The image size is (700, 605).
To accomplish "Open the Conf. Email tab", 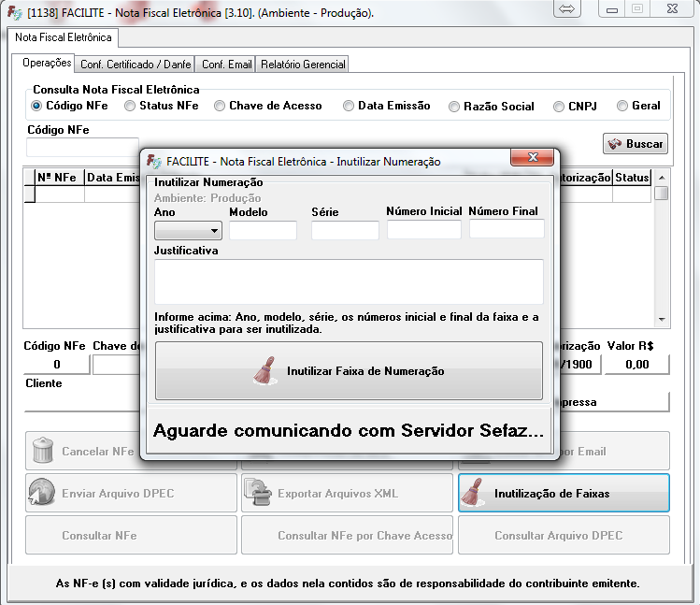I will click(x=226, y=65).
